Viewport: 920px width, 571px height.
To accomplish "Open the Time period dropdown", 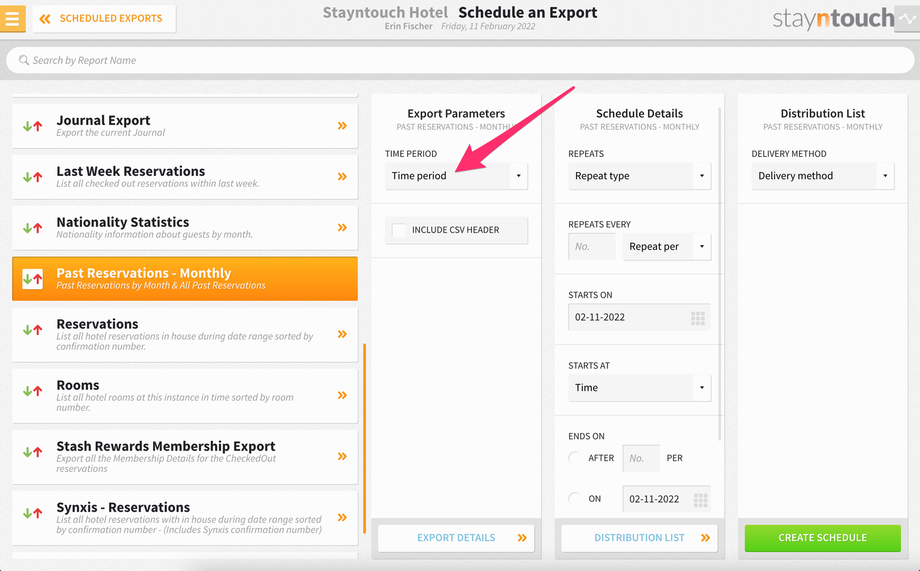I will point(456,176).
